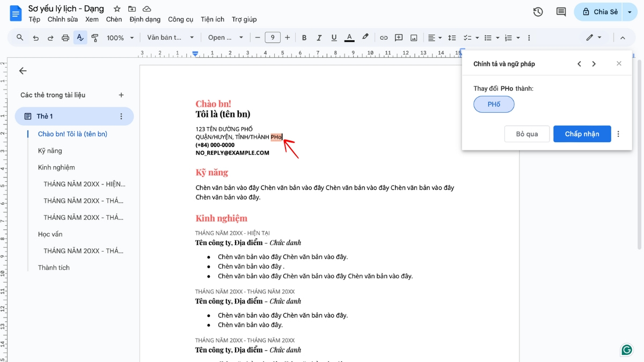The width and height of the screenshot is (644, 362).
Task: Collapse the menus with the chevron
Action: 623,38
